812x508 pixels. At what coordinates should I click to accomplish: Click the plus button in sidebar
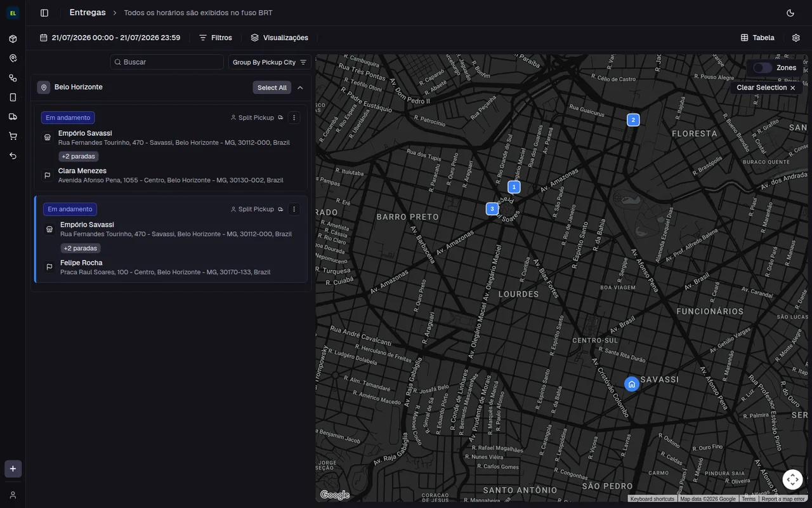[x=13, y=469]
